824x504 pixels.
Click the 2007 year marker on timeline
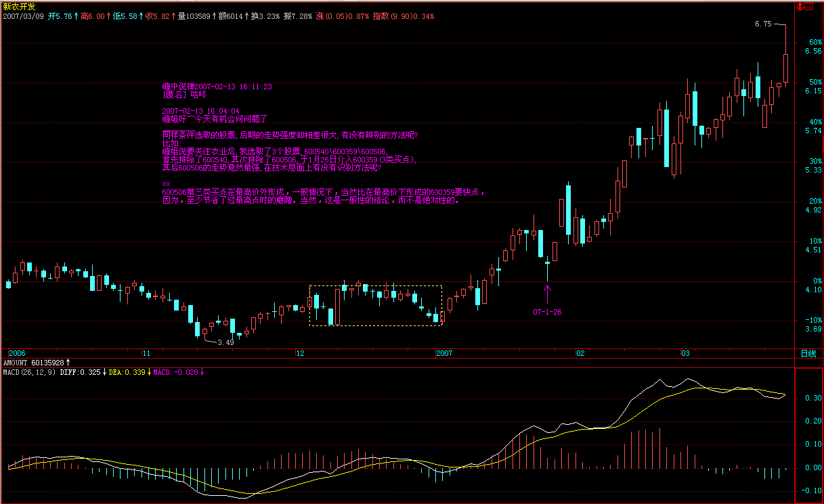tap(444, 353)
